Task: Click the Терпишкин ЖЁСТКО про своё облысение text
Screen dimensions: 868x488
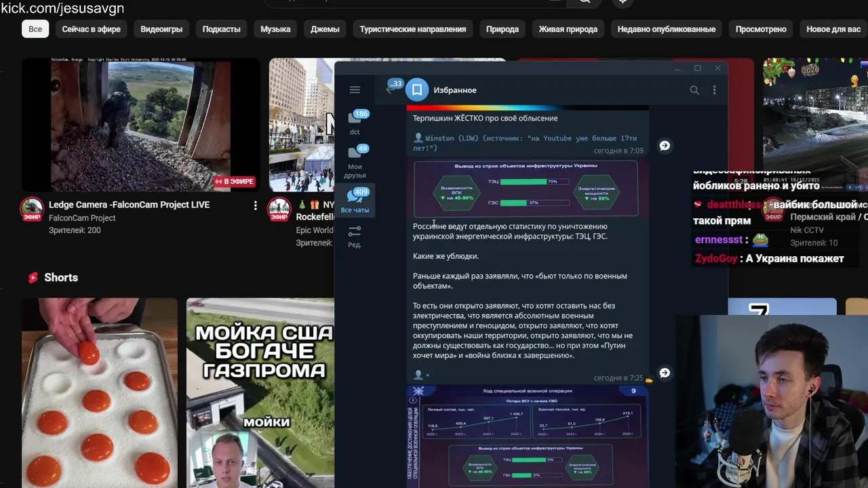Action: (486, 118)
